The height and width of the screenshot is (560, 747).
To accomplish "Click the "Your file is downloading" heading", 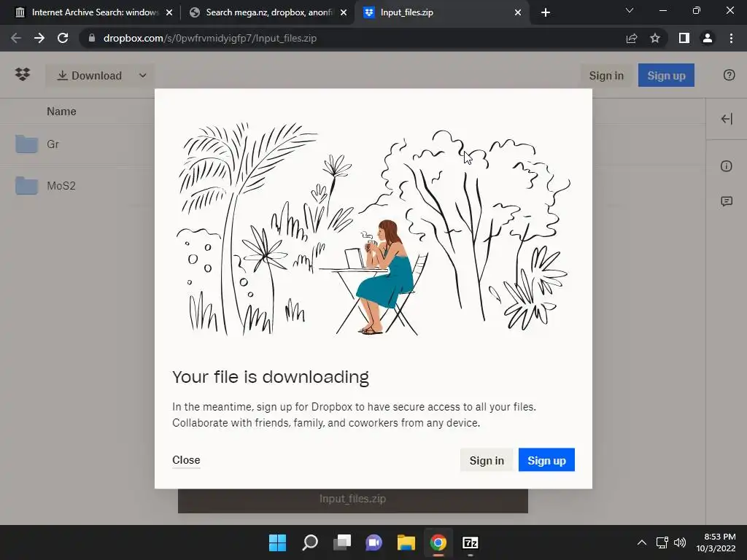I will click(x=271, y=377).
